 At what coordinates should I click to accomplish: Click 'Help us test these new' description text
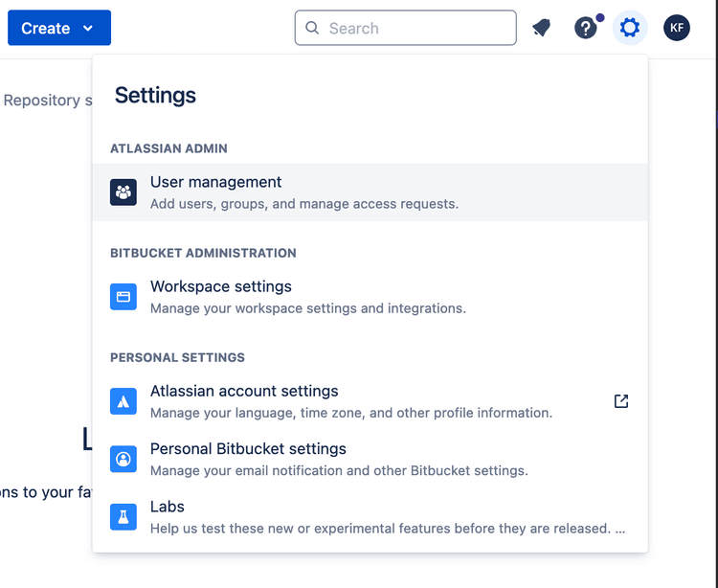388,529
